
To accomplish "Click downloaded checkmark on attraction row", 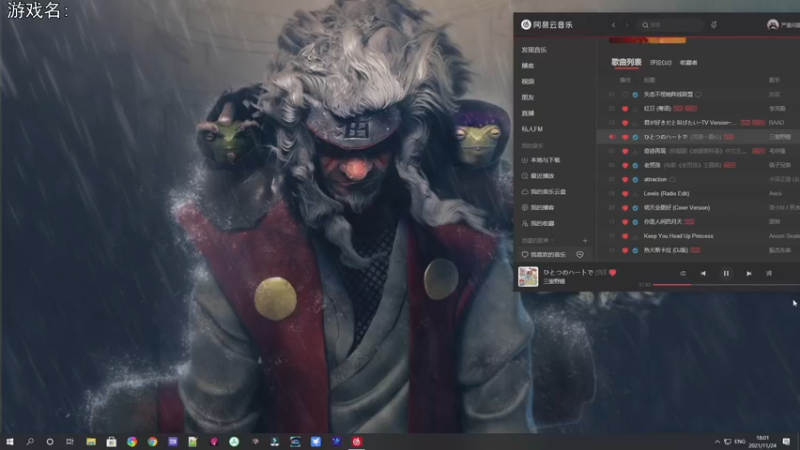I will pyautogui.click(x=635, y=180).
